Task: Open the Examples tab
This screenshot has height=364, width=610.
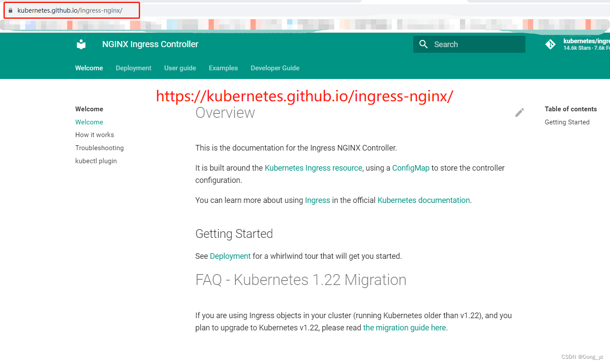Action: (223, 68)
